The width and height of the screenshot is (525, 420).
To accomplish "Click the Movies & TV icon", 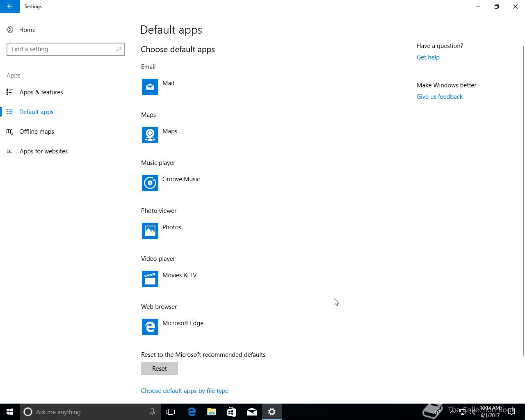I will (x=150, y=279).
